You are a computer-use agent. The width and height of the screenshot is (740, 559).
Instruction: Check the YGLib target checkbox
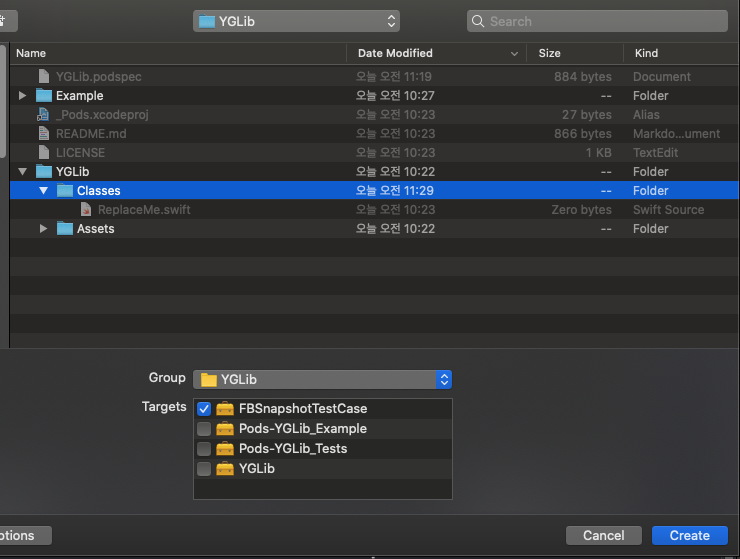[x=204, y=468]
